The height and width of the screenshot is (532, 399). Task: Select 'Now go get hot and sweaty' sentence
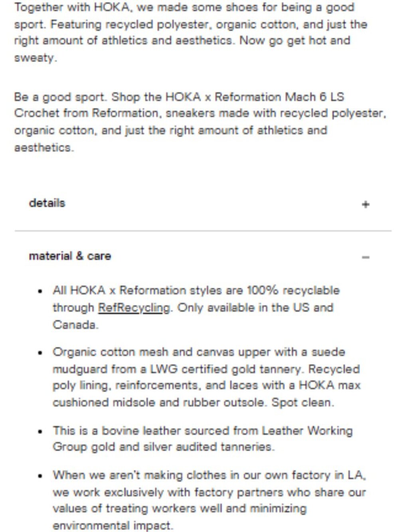tap(182, 49)
